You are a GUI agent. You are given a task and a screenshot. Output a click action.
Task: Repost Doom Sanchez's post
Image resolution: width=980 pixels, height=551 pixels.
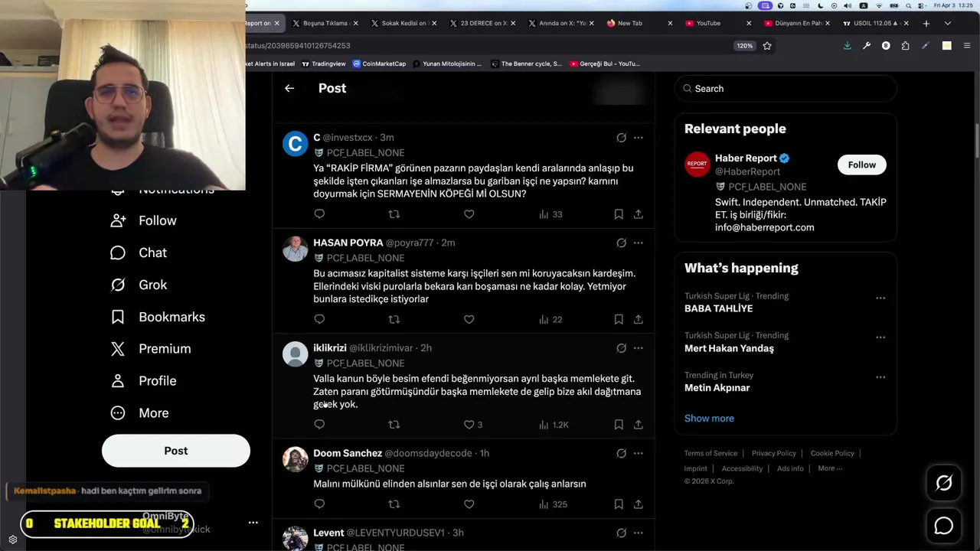[394, 504]
